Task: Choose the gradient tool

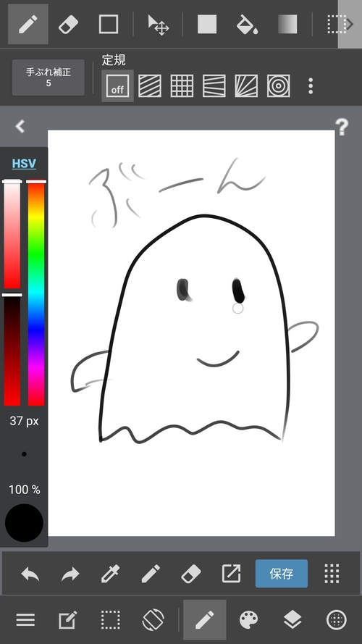Action: [x=287, y=24]
